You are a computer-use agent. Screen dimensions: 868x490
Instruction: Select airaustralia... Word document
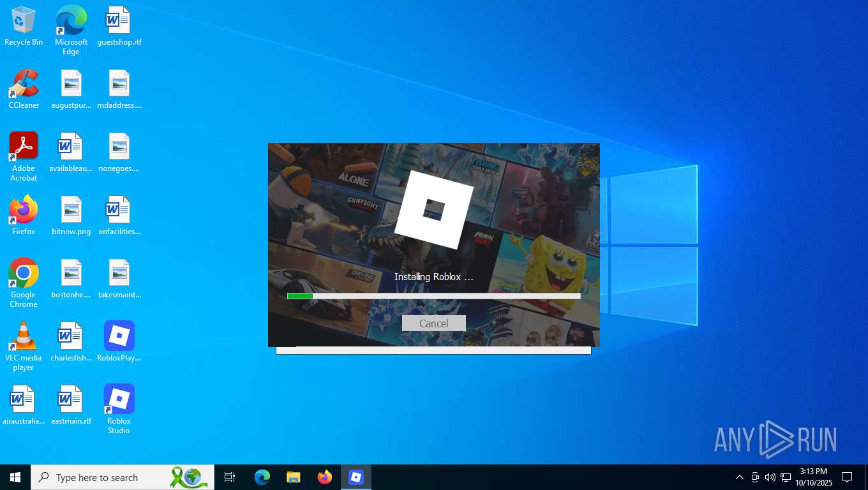click(x=24, y=405)
